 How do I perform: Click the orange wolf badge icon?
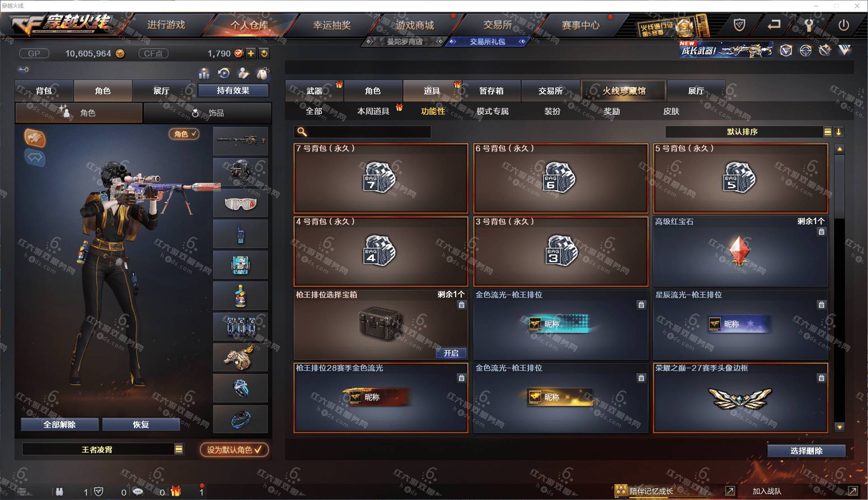pos(35,138)
